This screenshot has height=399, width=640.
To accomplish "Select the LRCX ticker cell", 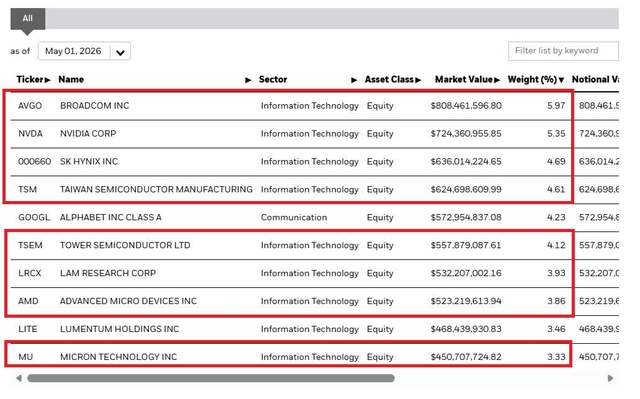I will click(x=30, y=273).
